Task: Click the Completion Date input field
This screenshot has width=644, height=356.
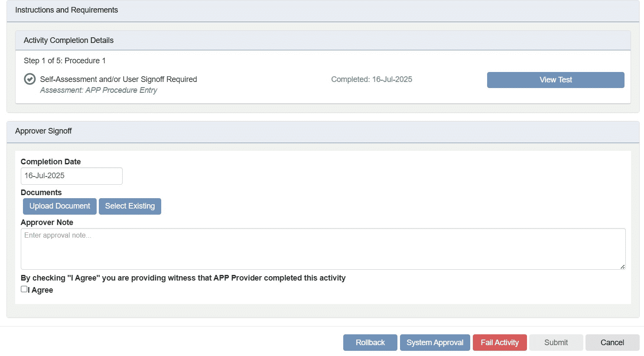Action: tap(72, 176)
